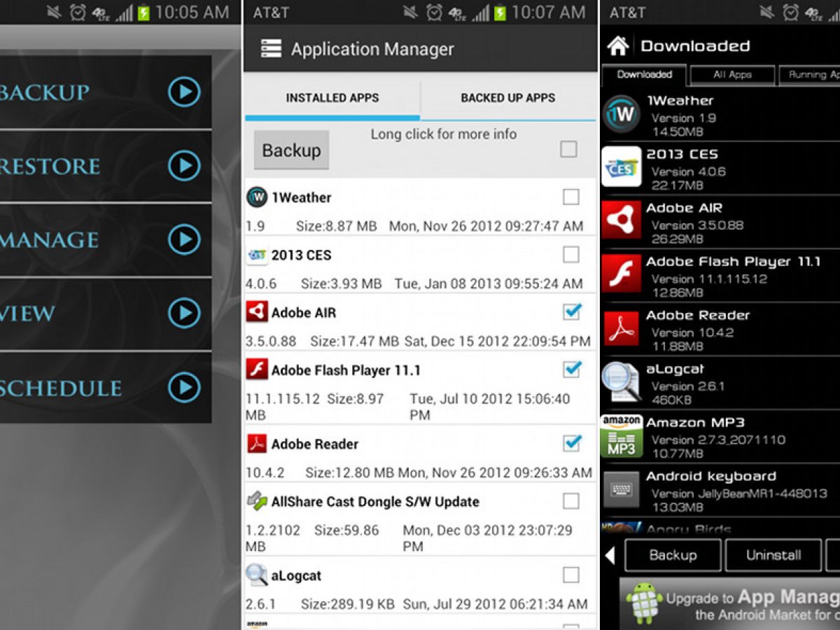Image resolution: width=840 pixels, height=630 pixels.
Task: Check the 1Weather checkbox
Action: 571,197
